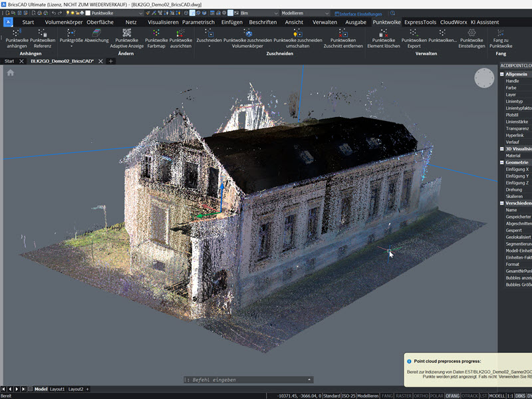Toggle ORTHO mode in status bar
Screen dimensions: 532x399
point(421,396)
